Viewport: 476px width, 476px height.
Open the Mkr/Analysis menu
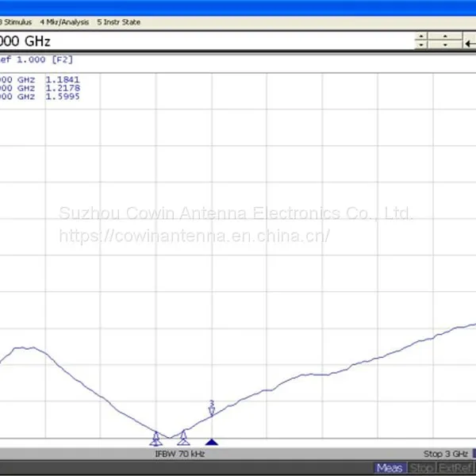pyautogui.click(x=64, y=22)
